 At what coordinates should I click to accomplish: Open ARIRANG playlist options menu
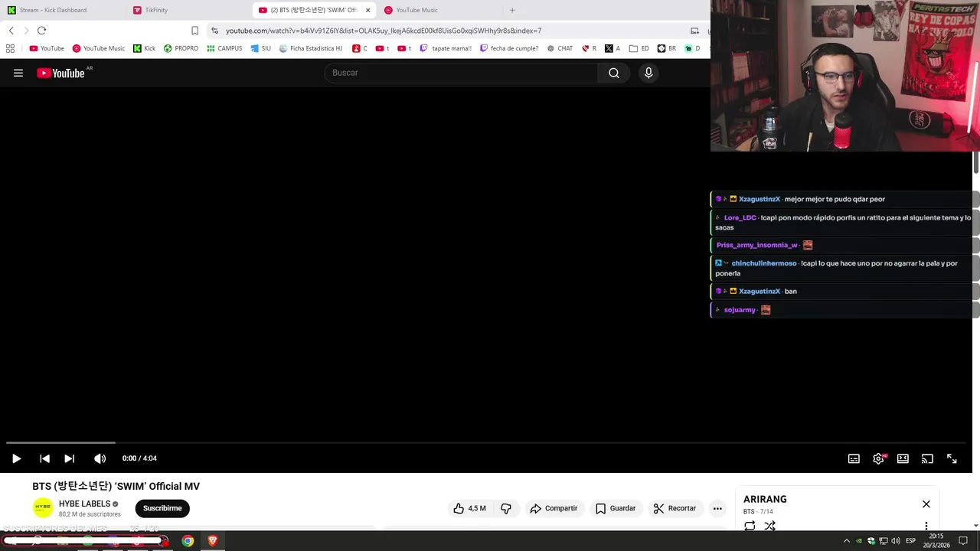click(x=926, y=526)
